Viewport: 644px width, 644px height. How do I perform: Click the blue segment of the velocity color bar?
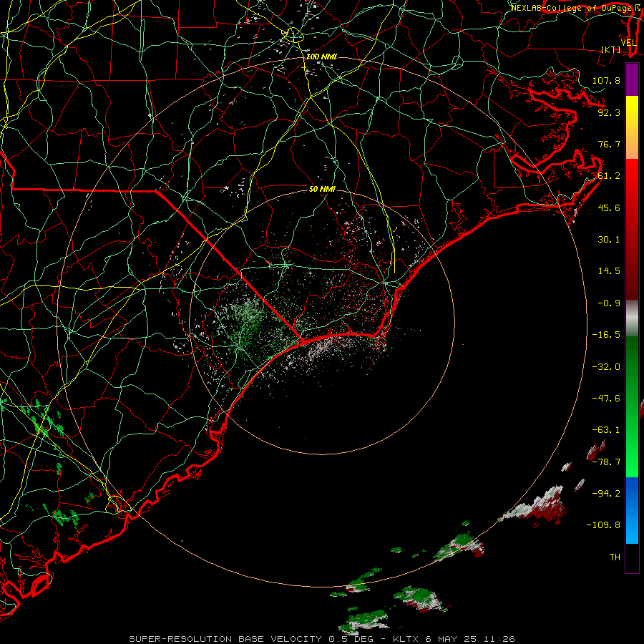[x=632, y=510]
